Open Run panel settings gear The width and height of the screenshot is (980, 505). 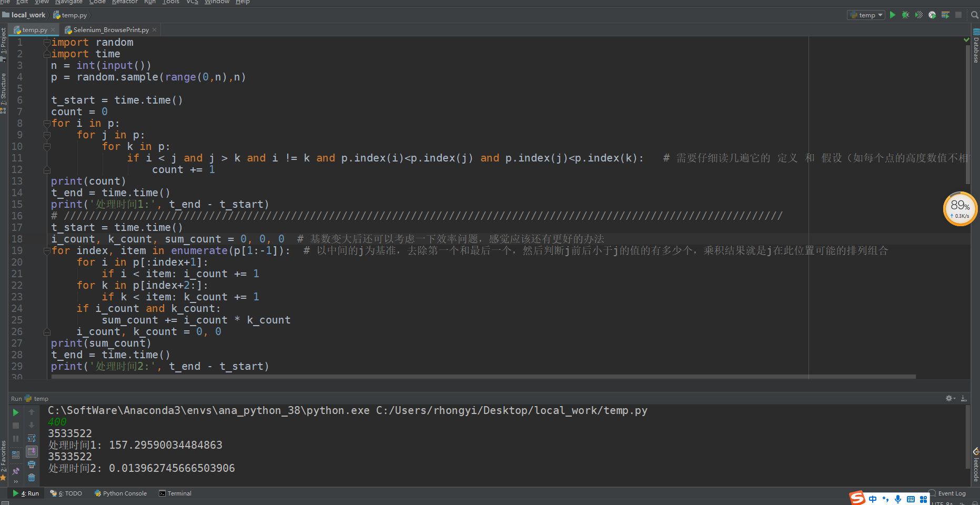click(x=950, y=398)
